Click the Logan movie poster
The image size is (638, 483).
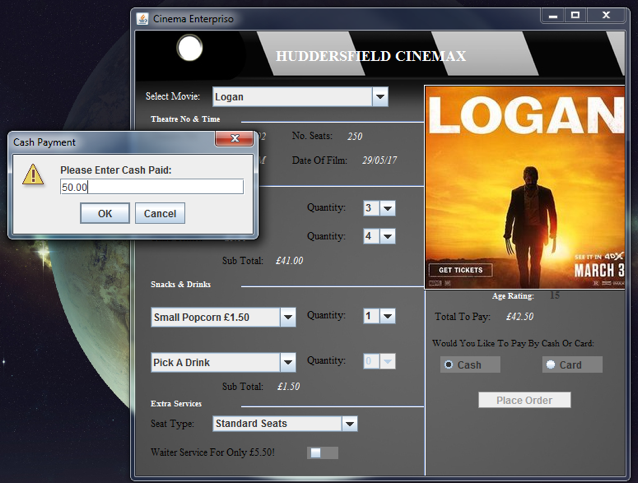pos(524,187)
